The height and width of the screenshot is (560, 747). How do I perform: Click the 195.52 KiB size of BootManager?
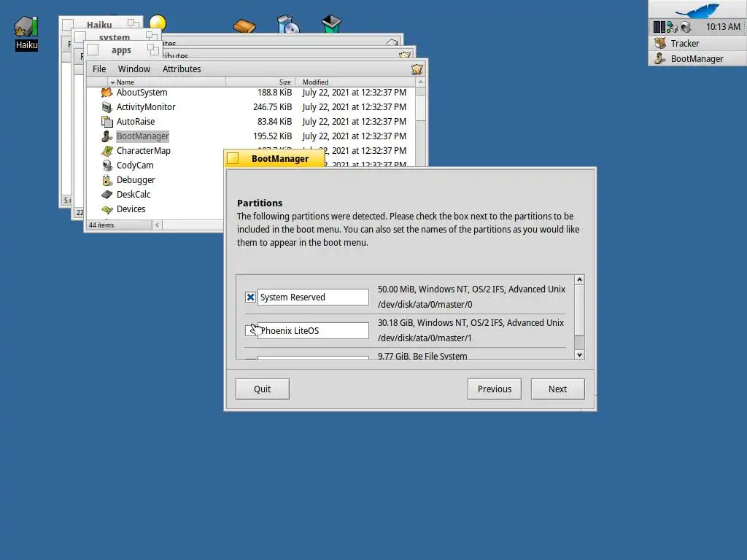click(x=273, y=136)
